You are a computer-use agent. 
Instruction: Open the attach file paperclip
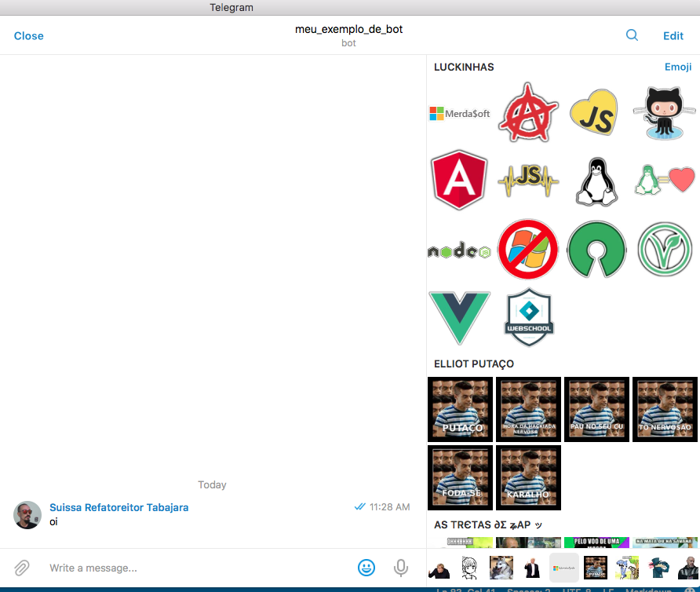point(21,568)
